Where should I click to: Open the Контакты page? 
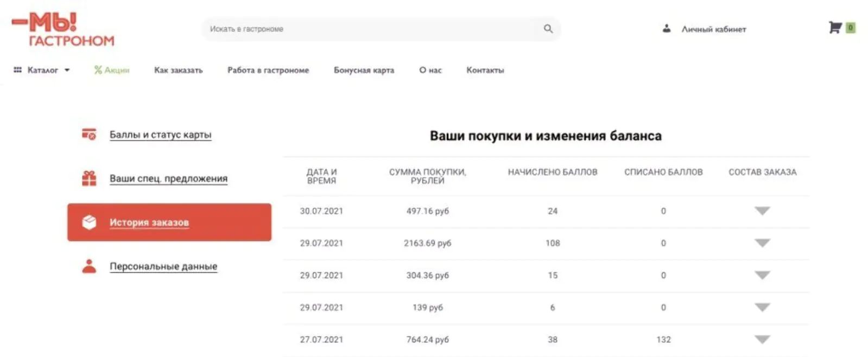485,70
